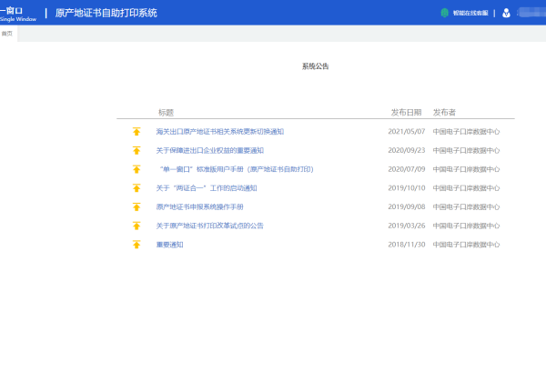This screenshot has height=392, width=546.
Task: Open 关于"两证合一"工作的启动通知 announcement
Action: [x=207, y=187]
